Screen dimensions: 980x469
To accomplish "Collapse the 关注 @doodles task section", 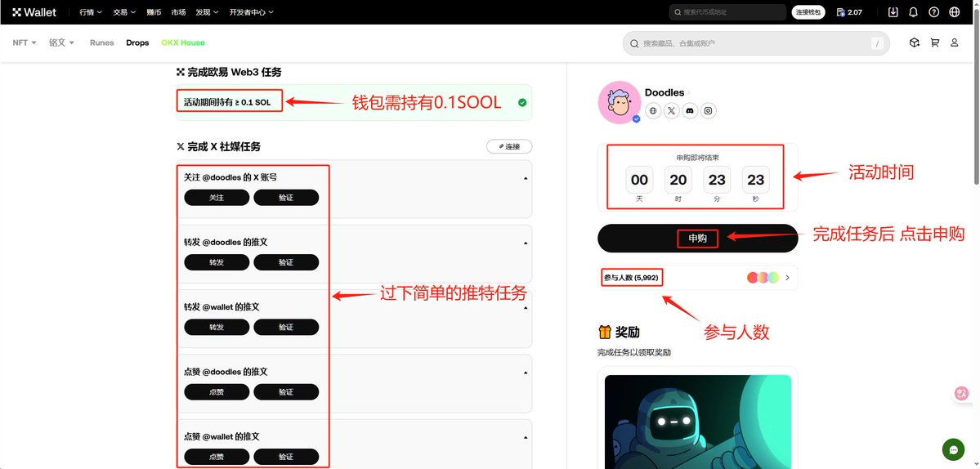I will 525,178.
